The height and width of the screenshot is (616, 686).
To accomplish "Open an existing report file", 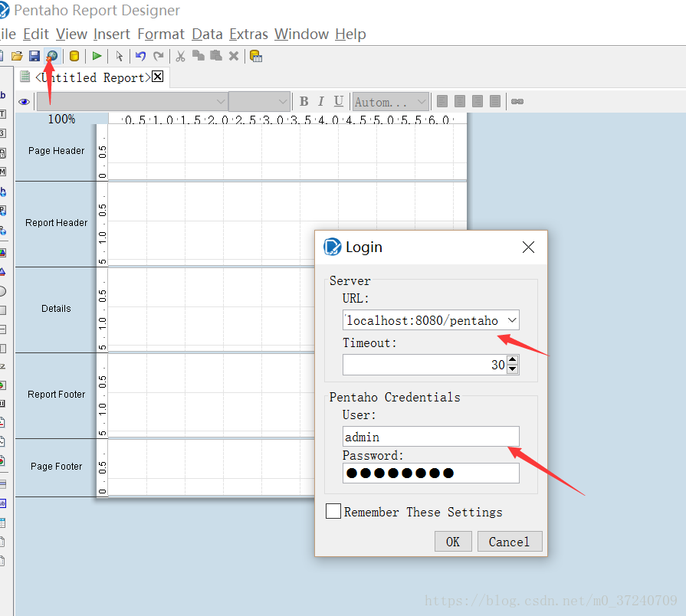I will click(x=17, y=56).
